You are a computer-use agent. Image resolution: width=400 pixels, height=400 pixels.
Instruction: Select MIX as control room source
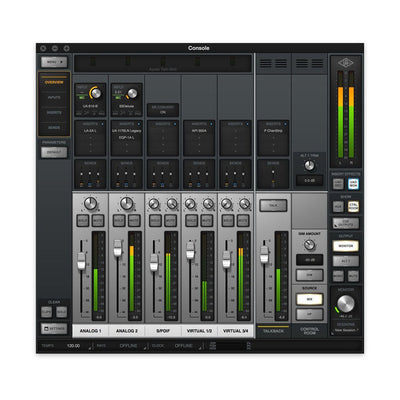click(x=310, y=299)
